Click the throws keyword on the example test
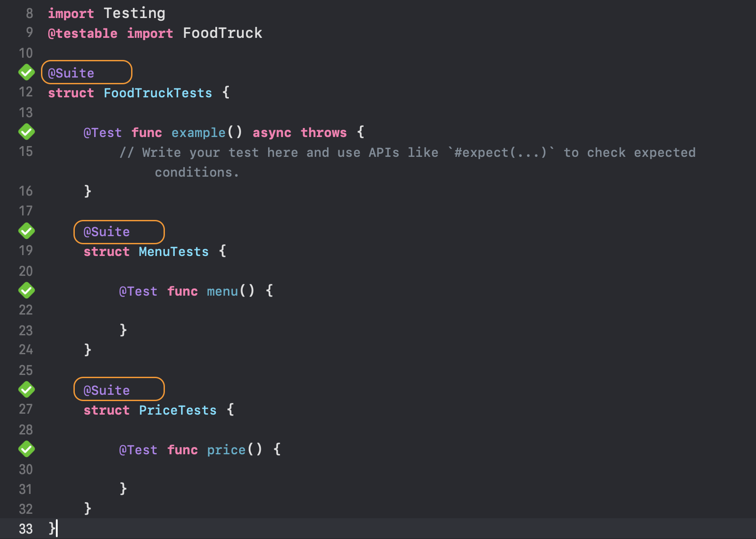 click(323, 132)
